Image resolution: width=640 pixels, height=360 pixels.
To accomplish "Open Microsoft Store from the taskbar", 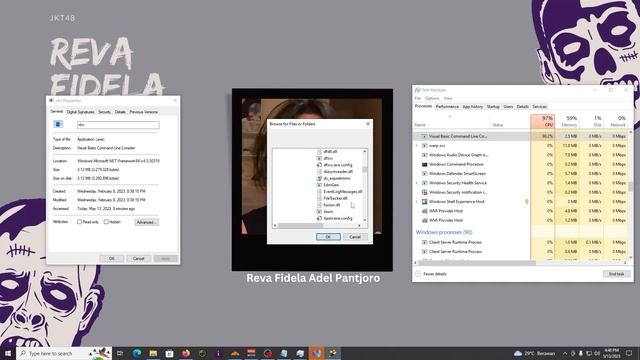I will click(x=169, y=353).
